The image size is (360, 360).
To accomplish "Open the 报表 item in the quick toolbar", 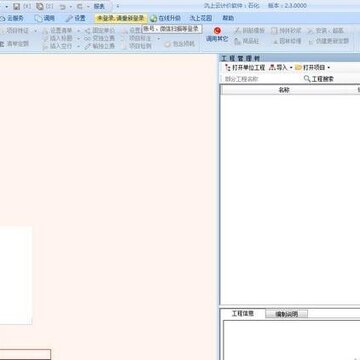I will click(99, 7).
